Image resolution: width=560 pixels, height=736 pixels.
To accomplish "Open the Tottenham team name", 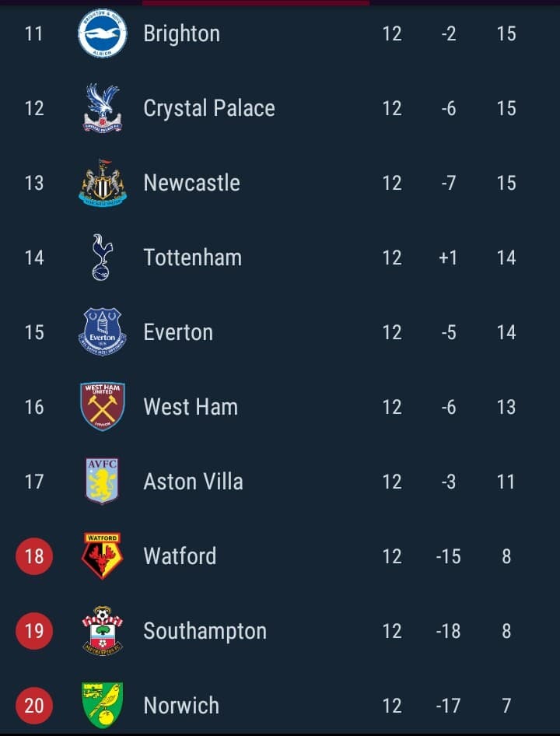I will tap(192, 258).
